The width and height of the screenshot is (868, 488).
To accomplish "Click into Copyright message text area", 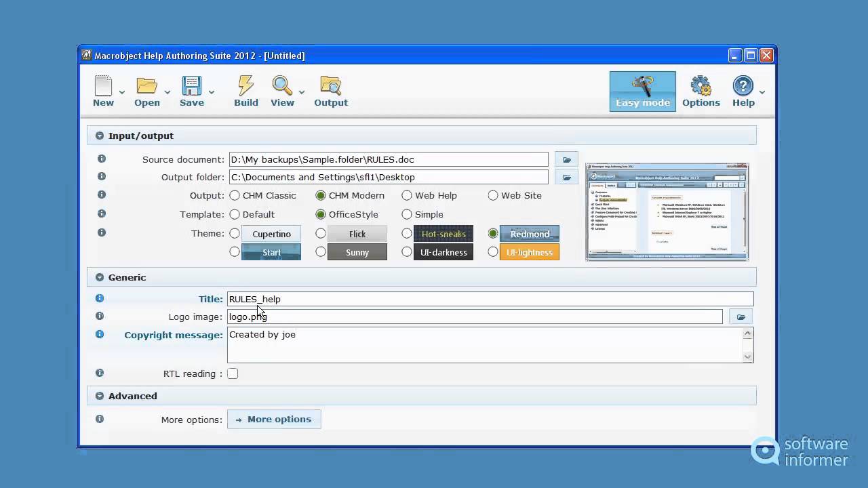I will coord(485,345).
